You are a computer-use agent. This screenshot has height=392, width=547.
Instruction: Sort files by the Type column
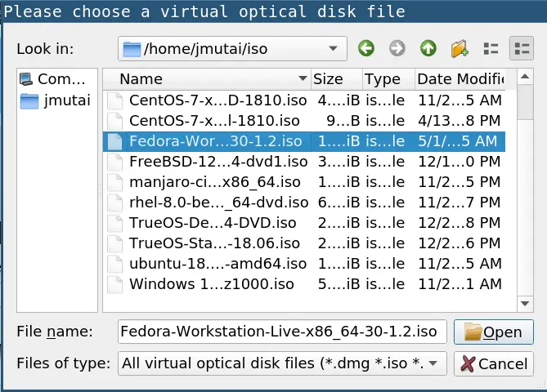388,79
